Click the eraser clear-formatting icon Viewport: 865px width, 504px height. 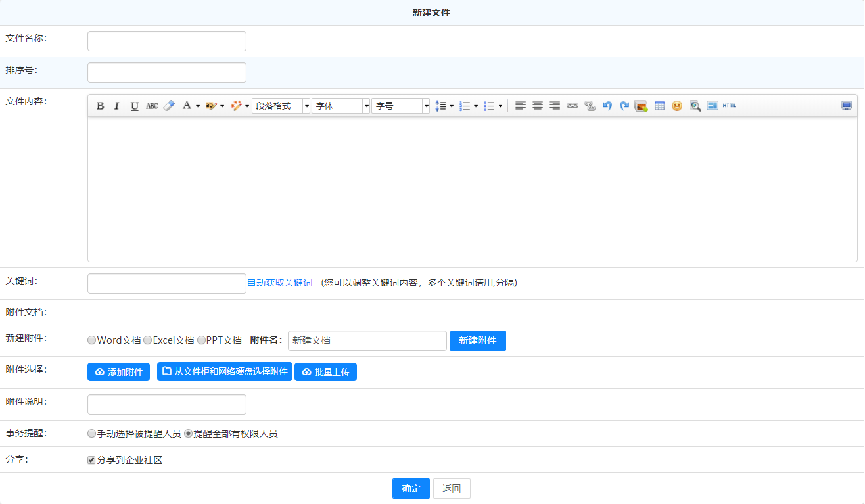point(169,106)
